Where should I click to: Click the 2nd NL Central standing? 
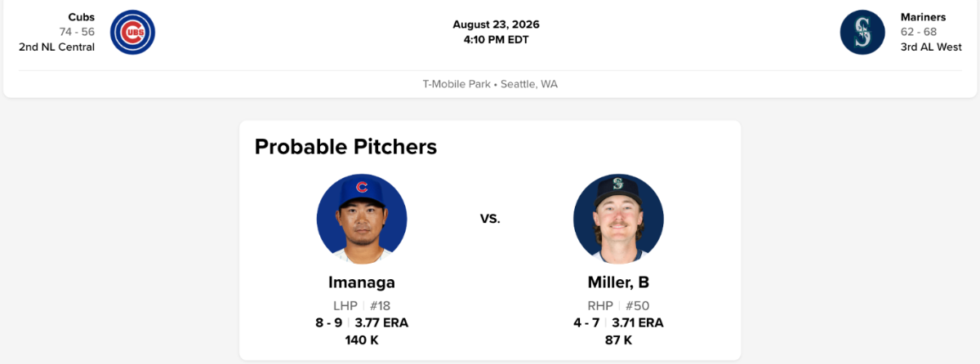tap(56, 47)
